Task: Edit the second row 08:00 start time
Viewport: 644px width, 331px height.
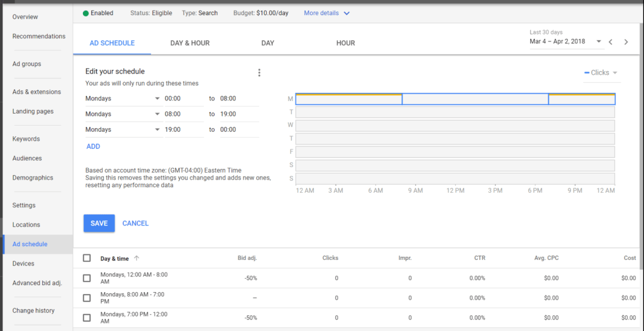Action: (x=184, y=114)
